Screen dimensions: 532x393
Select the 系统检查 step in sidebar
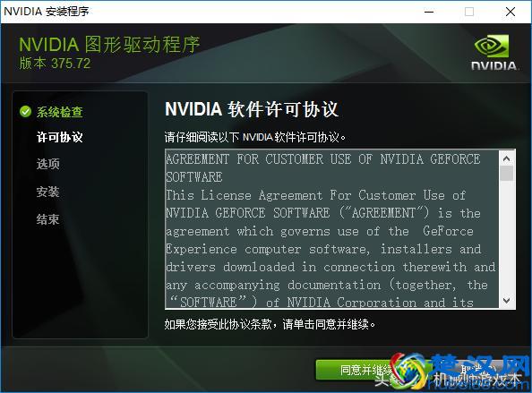pos(60,112)
